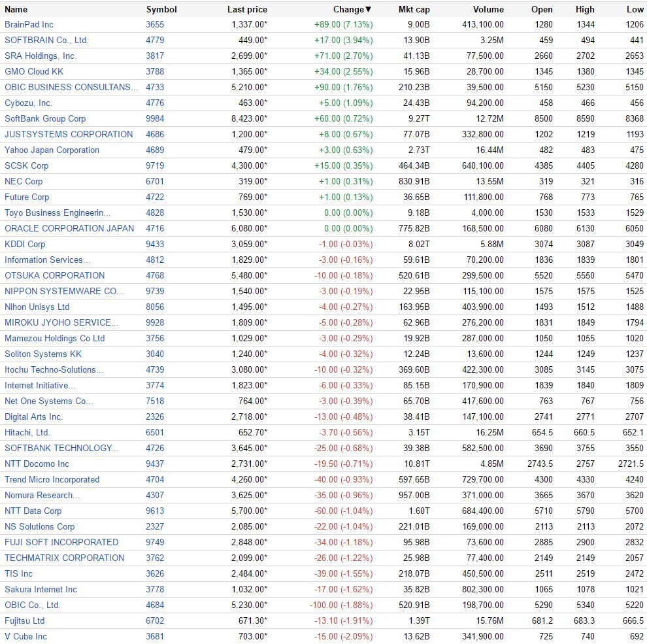Open V Cube Inc link
This screenshot has height=644, width=647.
pyautogui.click(x=25, y=636)
